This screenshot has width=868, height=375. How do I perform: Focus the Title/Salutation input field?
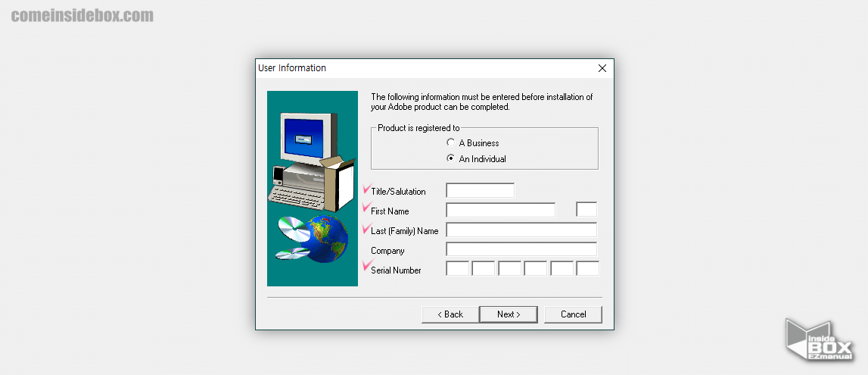480,191
